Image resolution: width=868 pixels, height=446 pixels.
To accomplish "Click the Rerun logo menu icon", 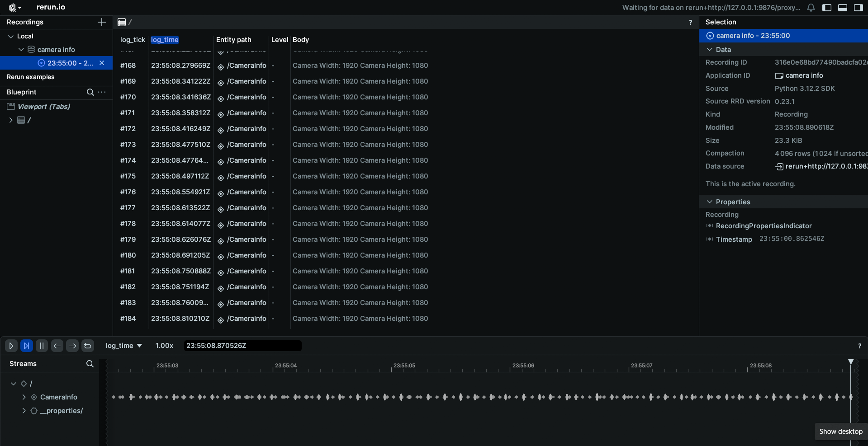I will point(14,7).
